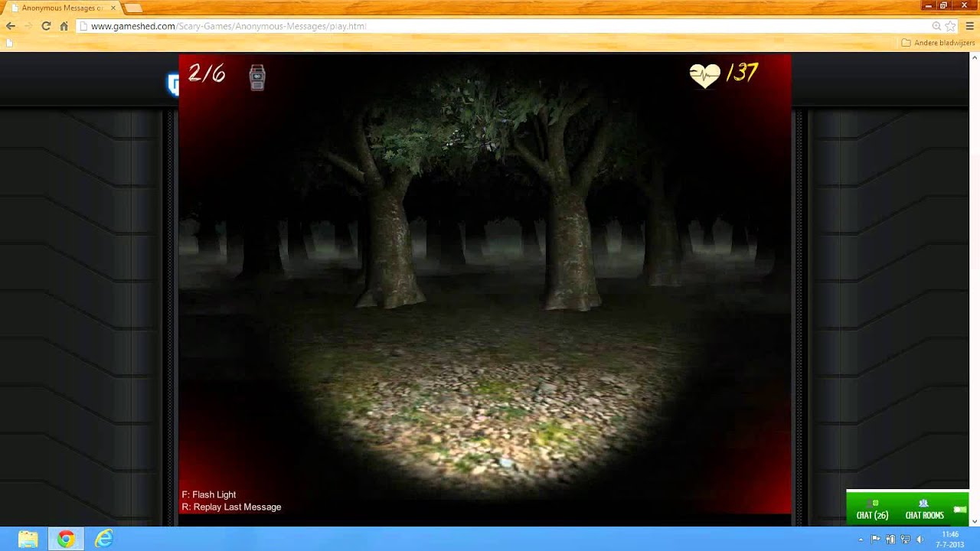Click the battery power tray icon
Image resolution: width=980 pixels, height=551 pixels.
(890, 540)
